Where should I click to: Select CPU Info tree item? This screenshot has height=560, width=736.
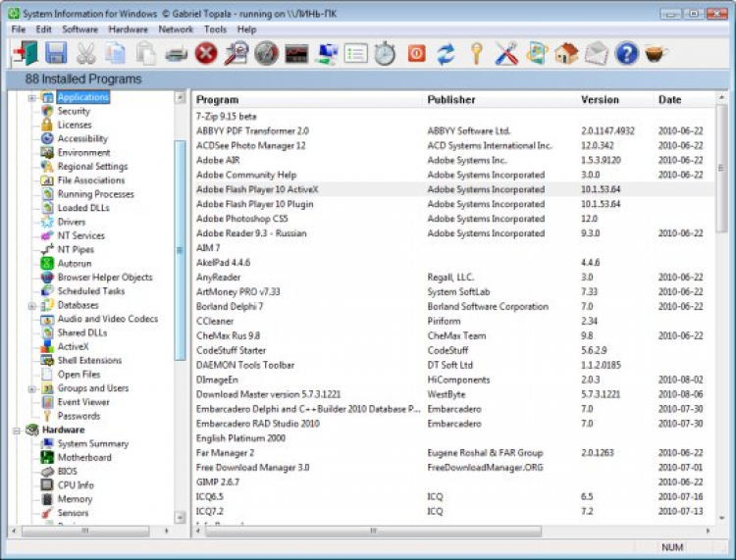point(76,484)
